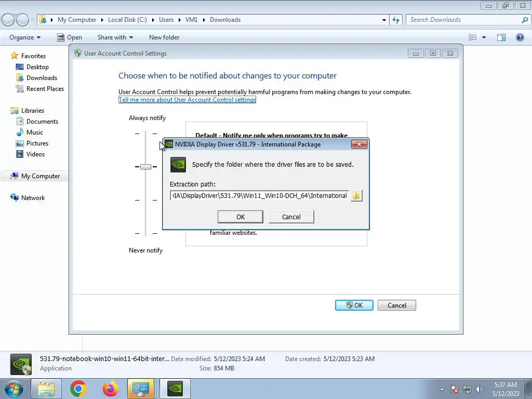The width and height of the screenshot is (532, 399).
Task: Toggle the preview pane icon
Action: tap(501, 37)
